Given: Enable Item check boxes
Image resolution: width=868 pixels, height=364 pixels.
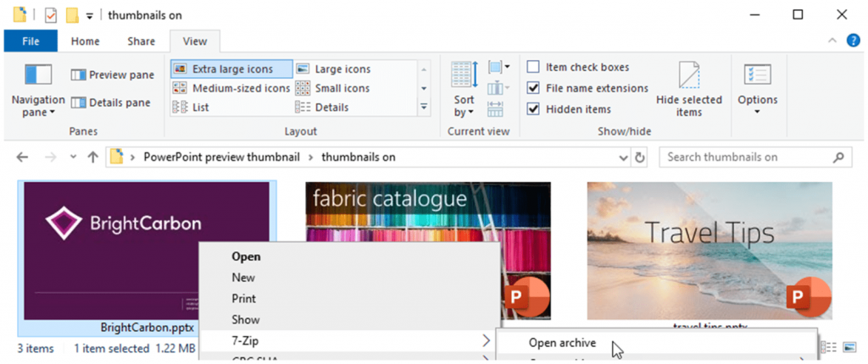Looking at the screenshot, I should pos(533,67).
